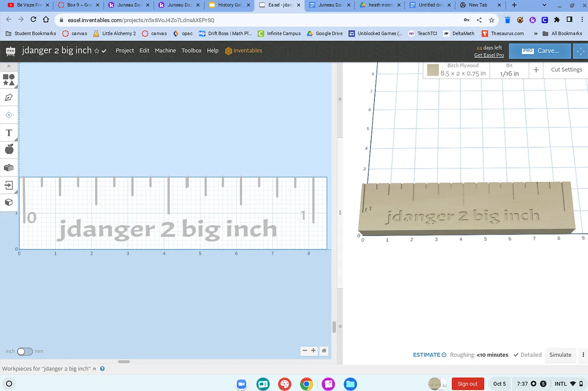Open the tab search dropdown arrow

545,5
